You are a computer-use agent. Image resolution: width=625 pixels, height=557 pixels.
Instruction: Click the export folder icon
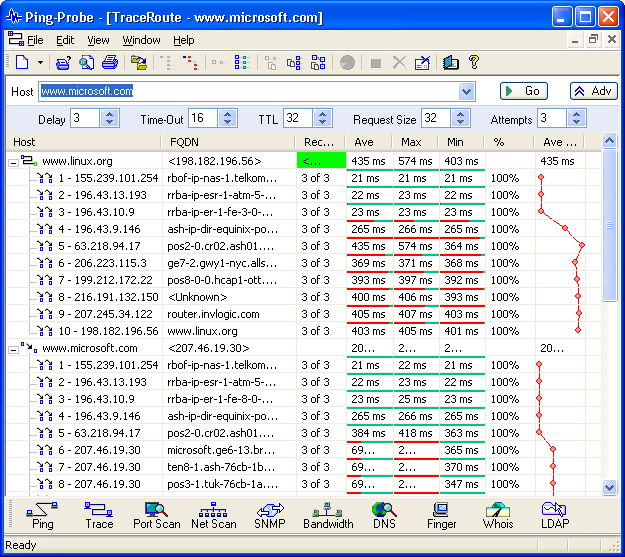coord(138,63)
